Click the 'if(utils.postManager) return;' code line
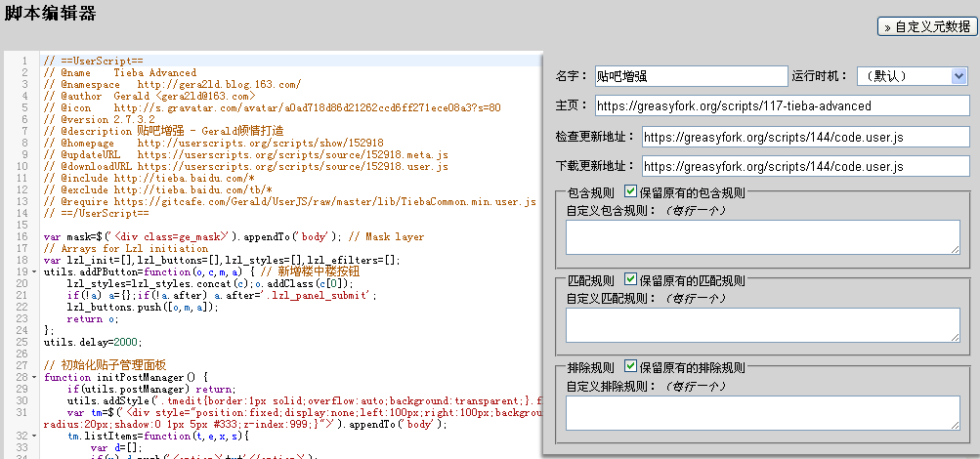 [x=150, y=389]
